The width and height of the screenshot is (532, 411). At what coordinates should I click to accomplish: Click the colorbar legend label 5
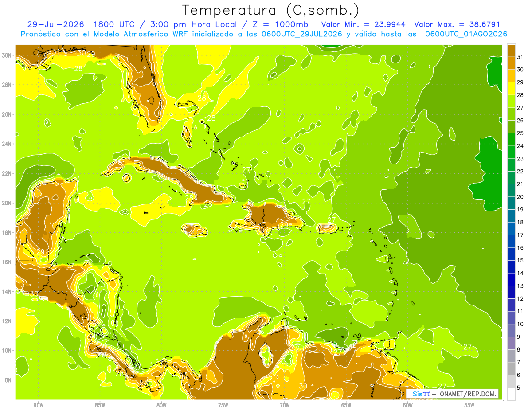click(519, 388)
